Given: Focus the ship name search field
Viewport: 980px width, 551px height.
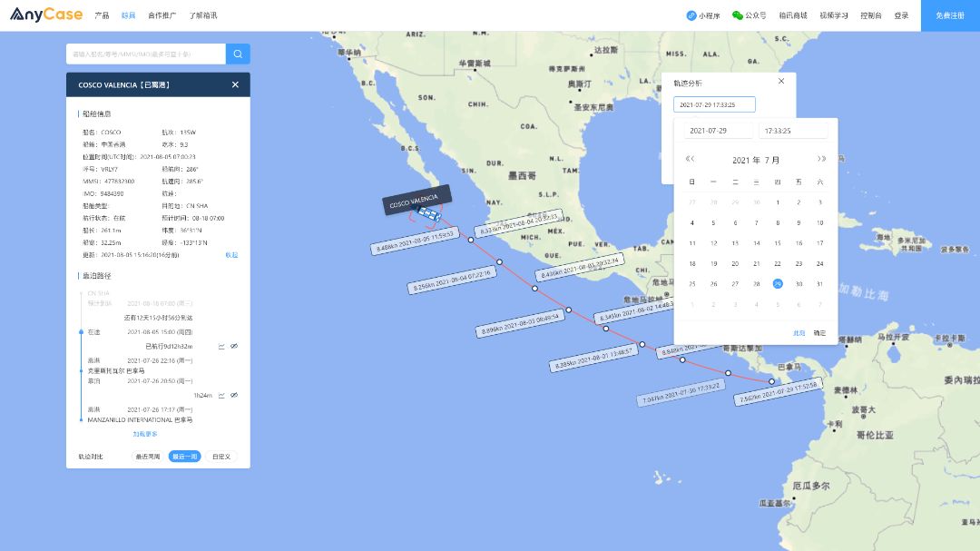Looking at the screenshot, I should tap(146, 54).
